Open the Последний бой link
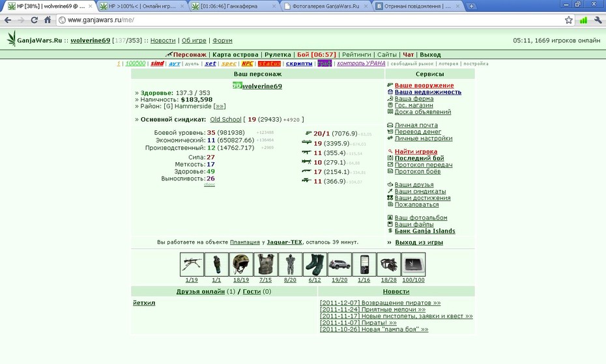Screen dimensions: 606x364 coord(420,158)
